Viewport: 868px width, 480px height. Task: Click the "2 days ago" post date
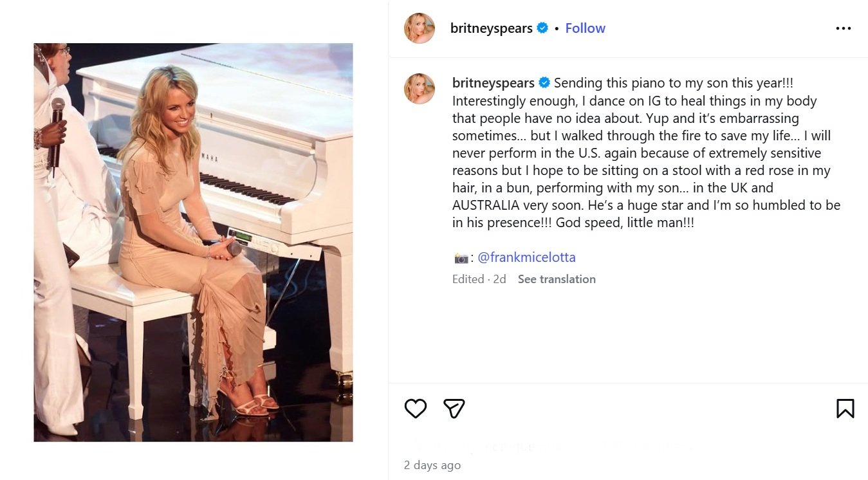pos(432,465)
